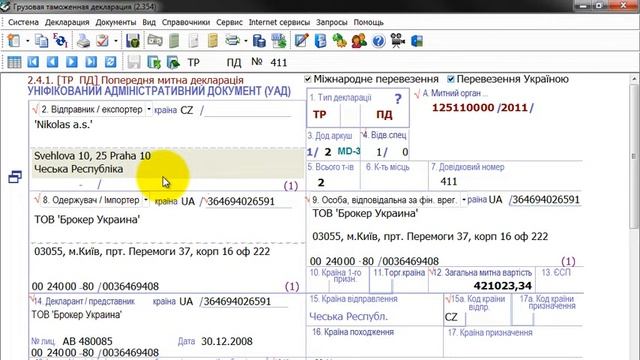Click the edit note pencil icon
The height and width of the screenshot is (360, 640).
point(301,41)
